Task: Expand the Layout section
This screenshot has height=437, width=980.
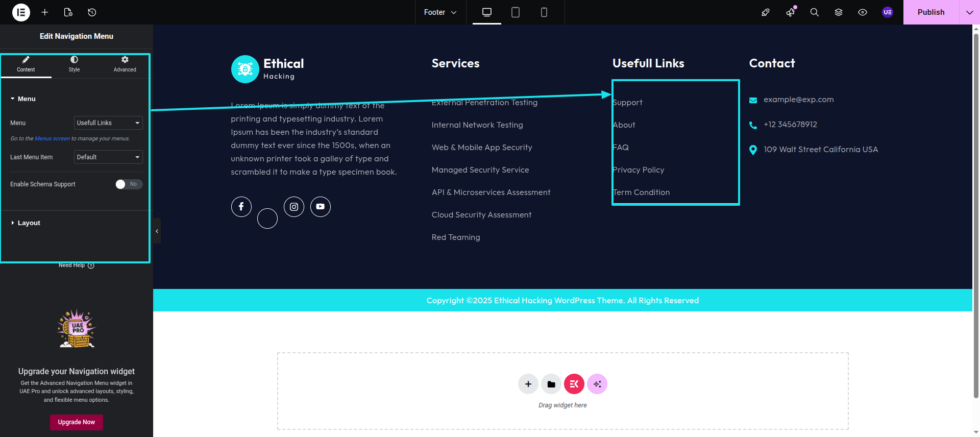Action: (x=29, y=223)
